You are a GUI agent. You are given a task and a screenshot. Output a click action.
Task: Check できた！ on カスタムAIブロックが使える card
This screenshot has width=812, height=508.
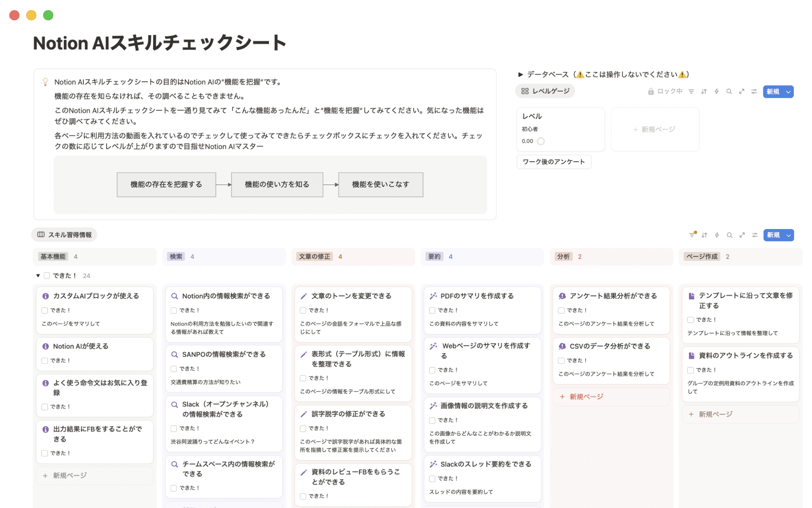coord(45,310)
